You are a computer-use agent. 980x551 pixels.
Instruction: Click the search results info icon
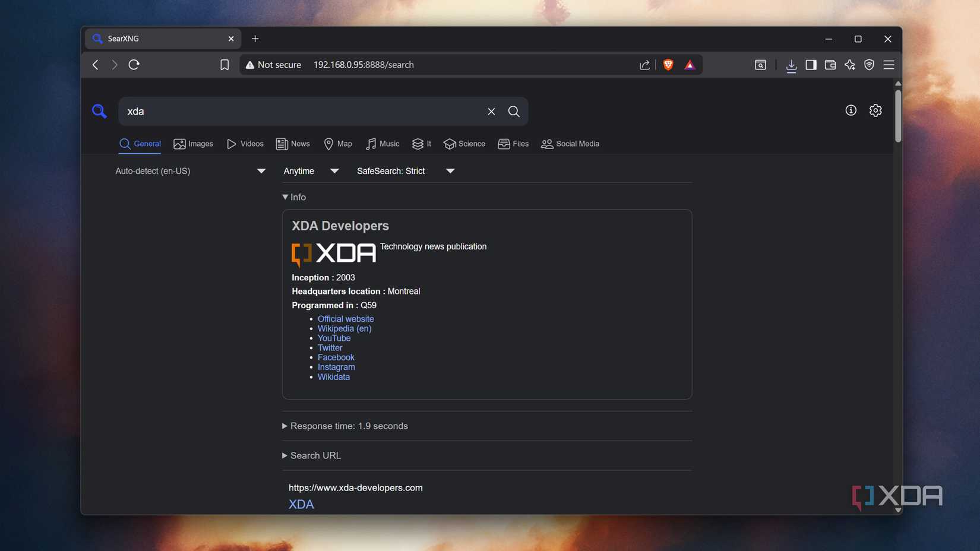coord(851,110)
